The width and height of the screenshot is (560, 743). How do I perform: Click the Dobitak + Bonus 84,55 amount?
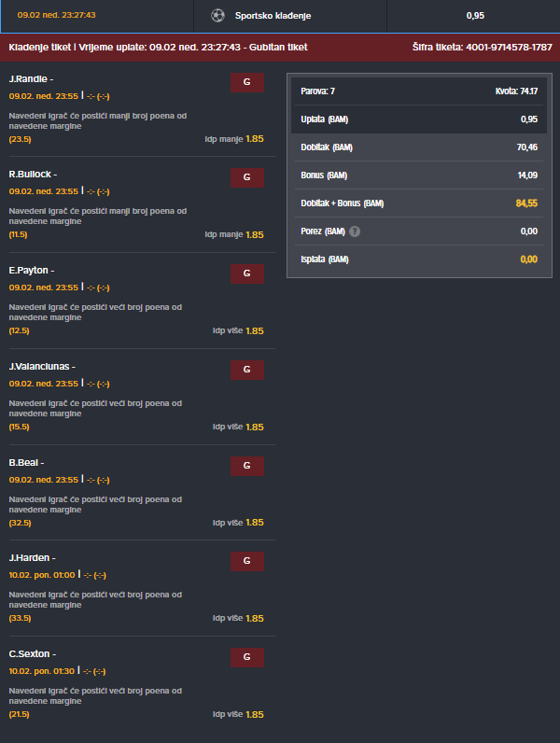coord(526,203)
